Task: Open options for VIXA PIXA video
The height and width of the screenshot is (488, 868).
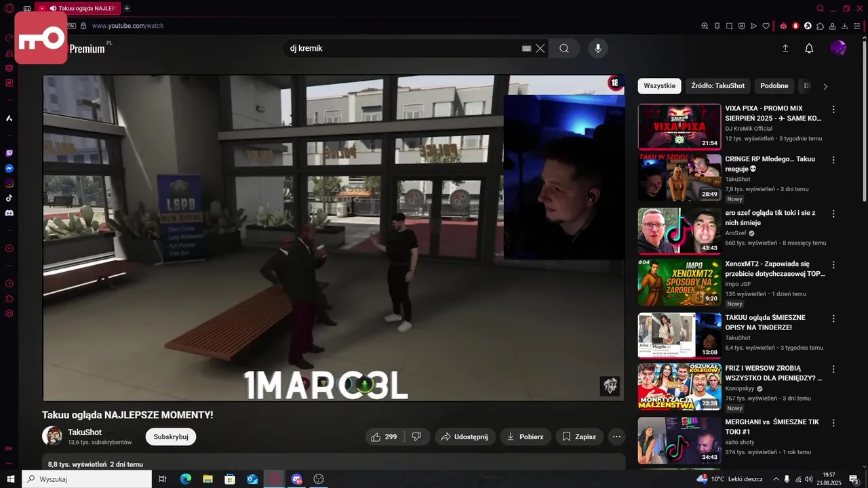Action: 833,109
